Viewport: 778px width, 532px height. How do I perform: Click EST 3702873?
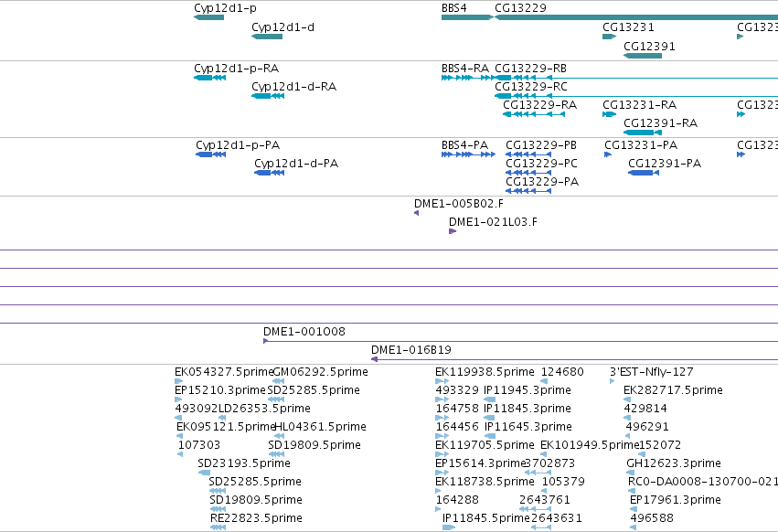coord(538,473)
